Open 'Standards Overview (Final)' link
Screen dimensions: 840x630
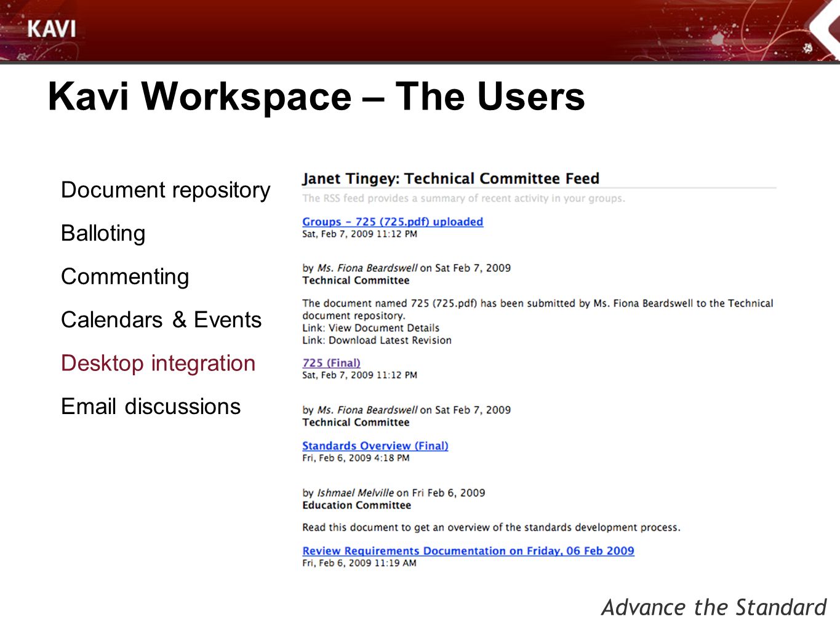(x=375, y=445)
